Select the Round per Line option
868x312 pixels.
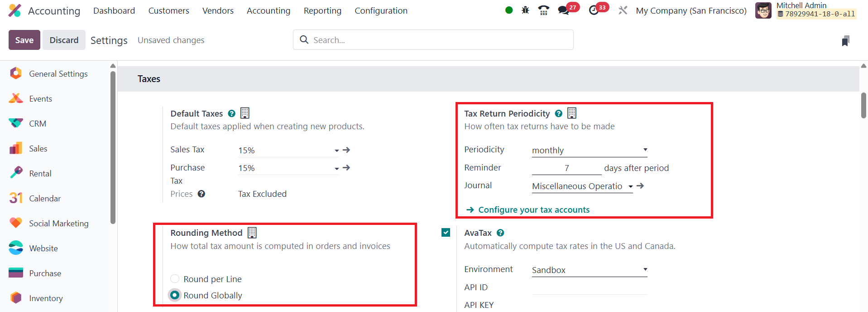(175, 279)
